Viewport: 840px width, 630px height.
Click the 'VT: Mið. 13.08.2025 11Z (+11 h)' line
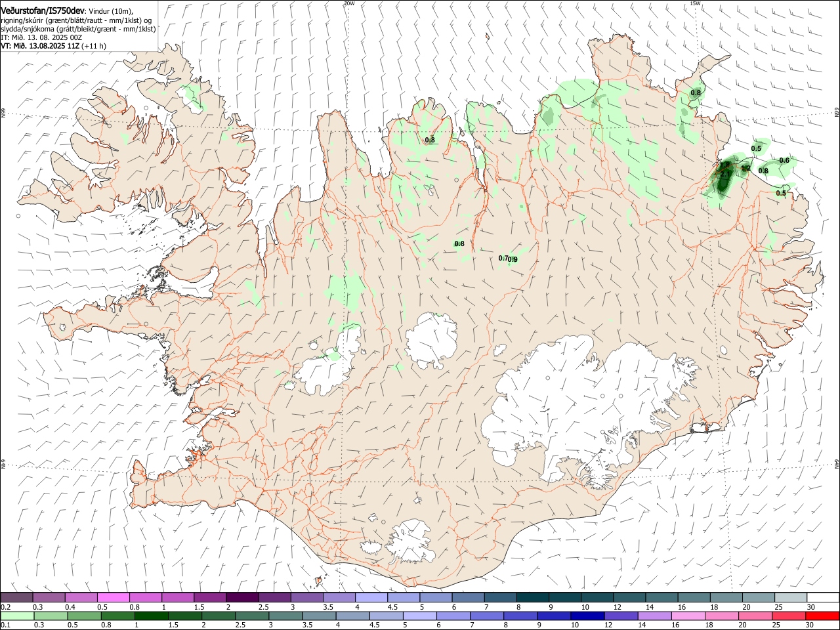click(53, 46)
